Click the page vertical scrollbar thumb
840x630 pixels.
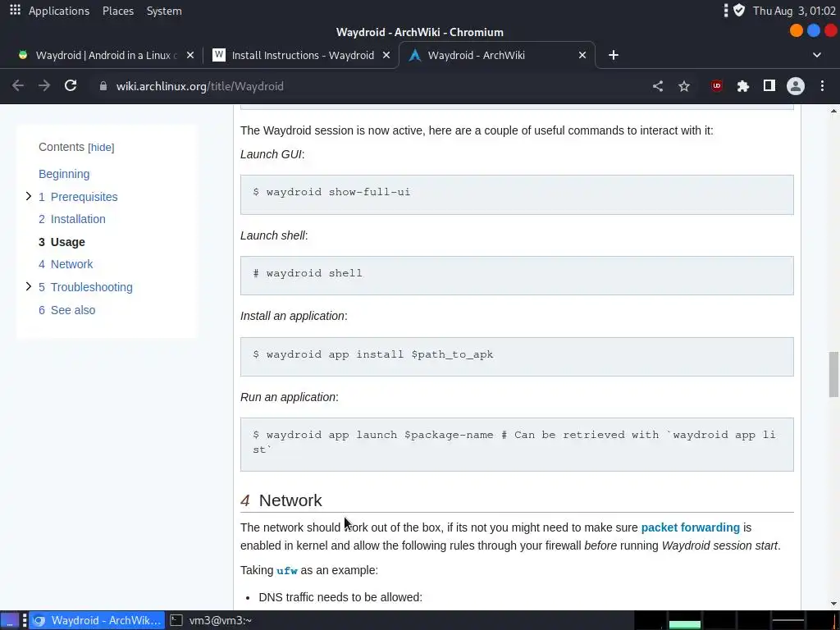click(x=833, y=374)
